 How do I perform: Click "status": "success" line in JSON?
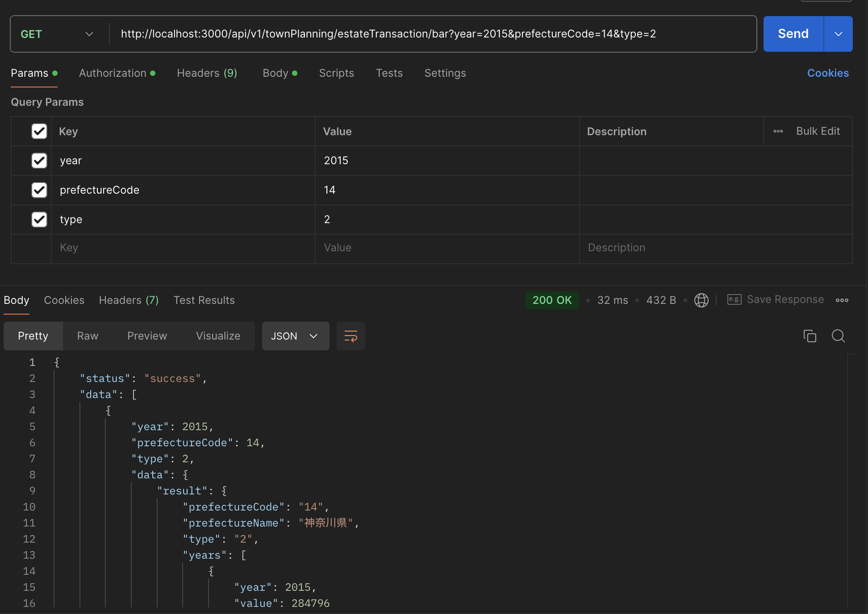pyautogui.click(x=143, y=378)
